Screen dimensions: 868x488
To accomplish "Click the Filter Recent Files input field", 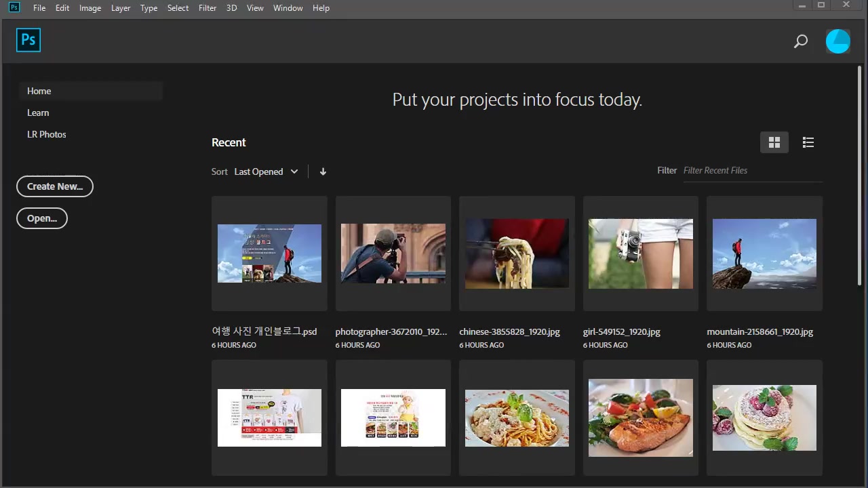I will click(751, 171).
